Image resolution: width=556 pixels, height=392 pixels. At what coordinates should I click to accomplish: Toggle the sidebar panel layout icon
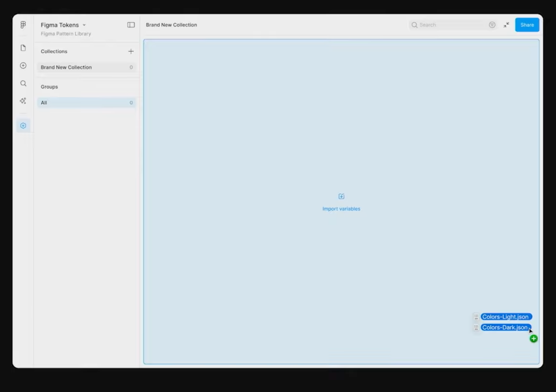click(131, 25)
